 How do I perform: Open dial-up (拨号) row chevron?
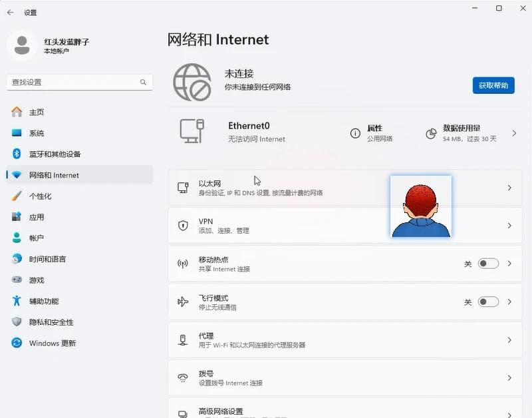[509, 377]
